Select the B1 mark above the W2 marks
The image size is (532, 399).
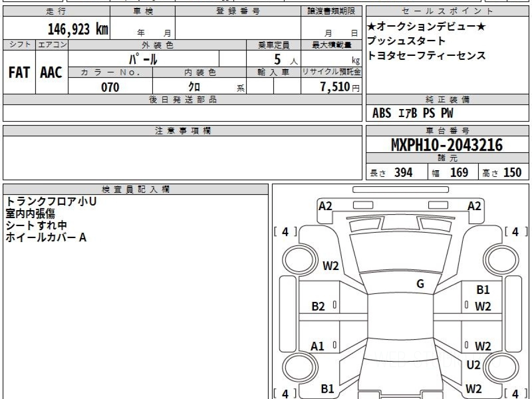tap(483, 290)
